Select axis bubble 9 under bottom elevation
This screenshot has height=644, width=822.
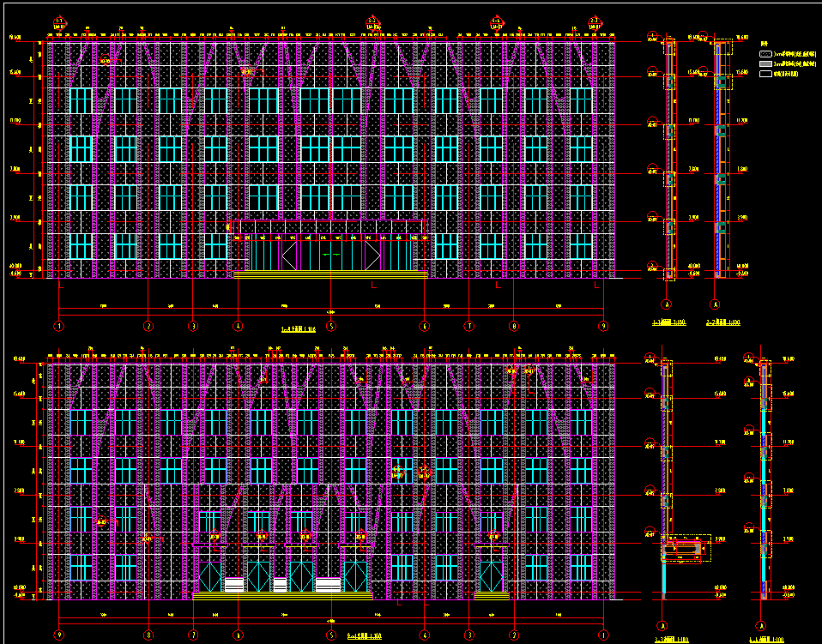(59, 635)
